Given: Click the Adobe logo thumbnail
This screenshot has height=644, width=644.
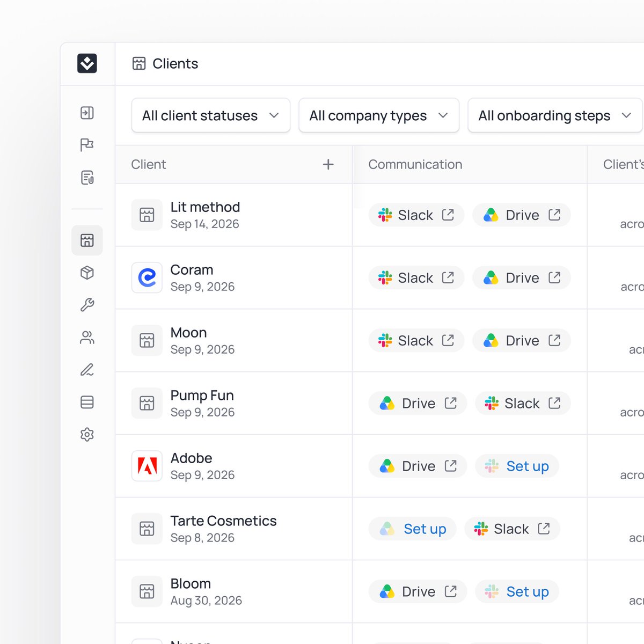Looking at the screenshot, I should tap(147, 466).
